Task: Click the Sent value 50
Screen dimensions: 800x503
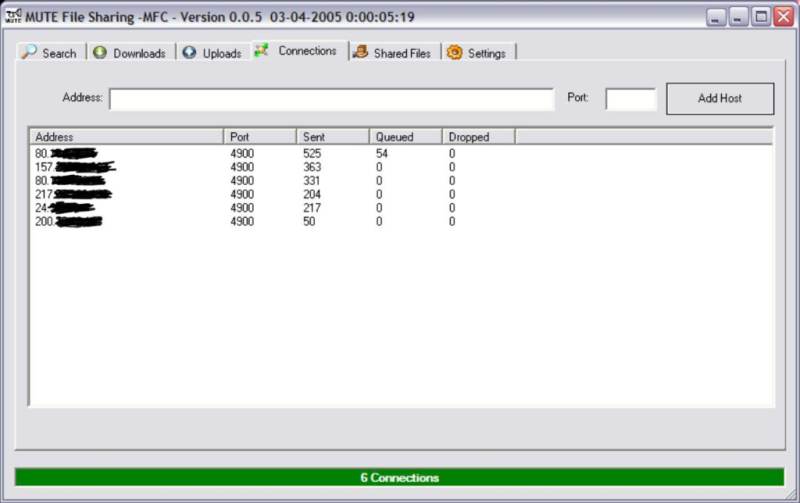Action: [309, 221]
